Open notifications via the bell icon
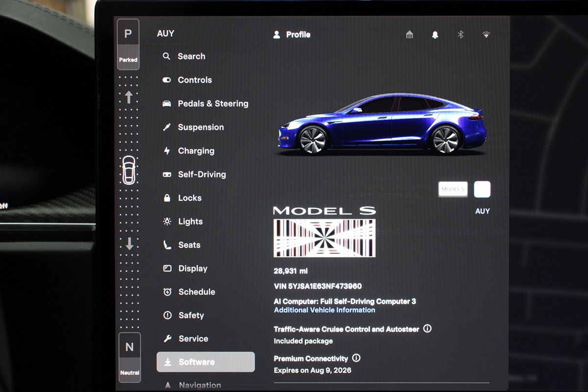Screen dimensions: 588x392 (x=435, y=35)
